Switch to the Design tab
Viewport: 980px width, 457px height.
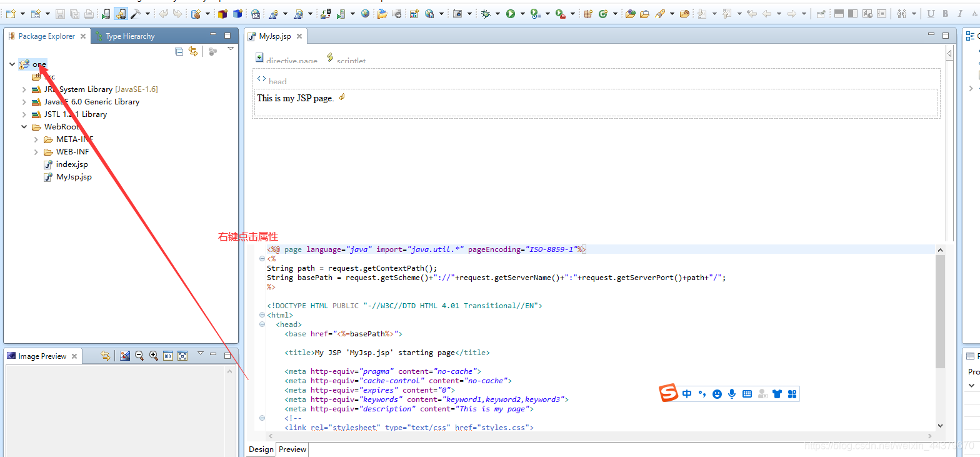(x=261, y=449)
